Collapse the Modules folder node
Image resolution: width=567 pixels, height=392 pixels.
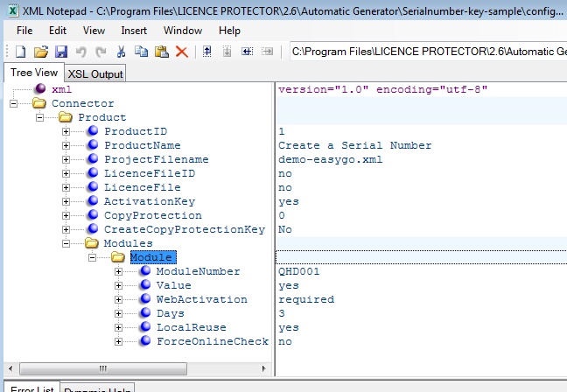(66, 243)
